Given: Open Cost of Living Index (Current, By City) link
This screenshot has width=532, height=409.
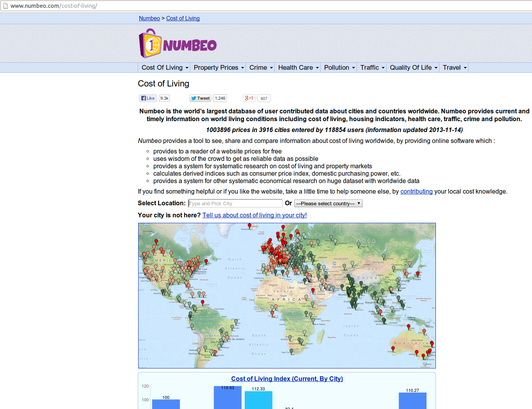Looking at the screenshot, I should click(x=287, y=379).
